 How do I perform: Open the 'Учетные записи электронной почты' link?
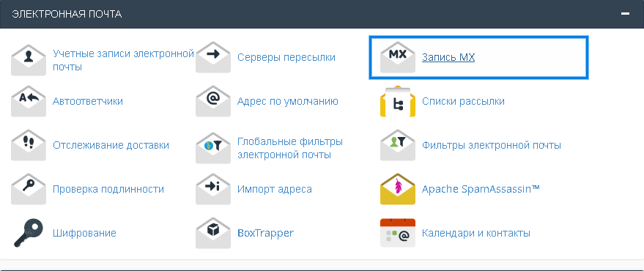(123, 60)
